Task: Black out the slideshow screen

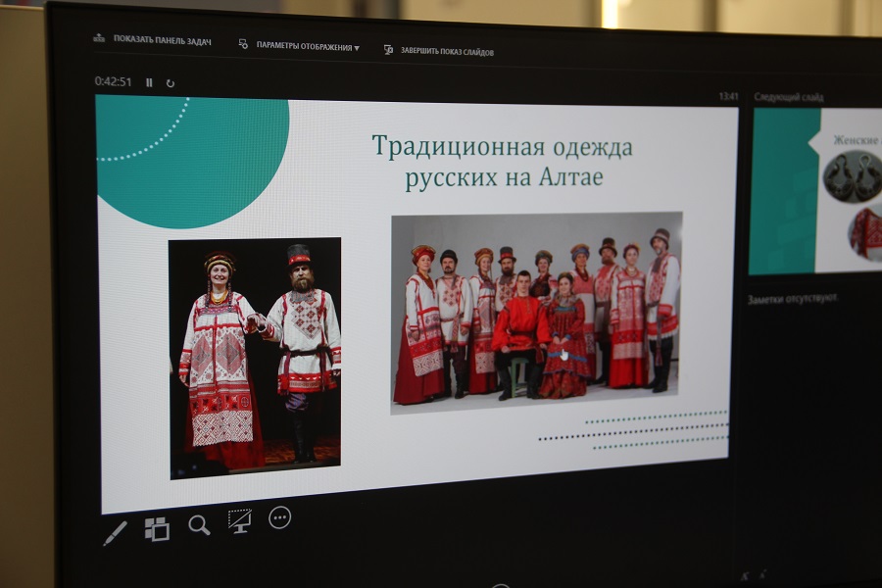Action: point(239,520)
